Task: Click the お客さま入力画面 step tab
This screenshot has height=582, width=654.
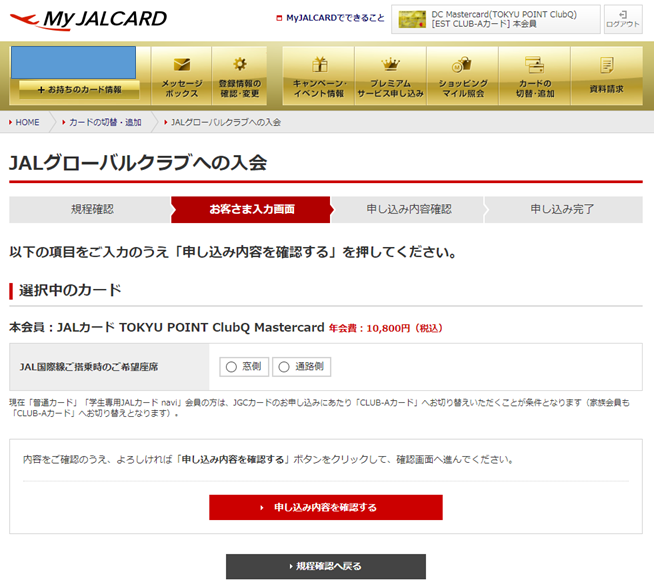Action: (252, 209)
